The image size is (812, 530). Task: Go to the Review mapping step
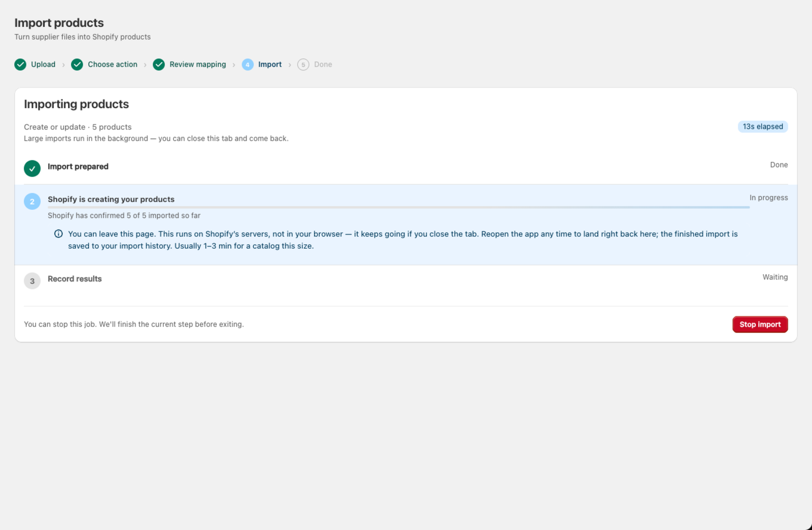tap(198, 64)
